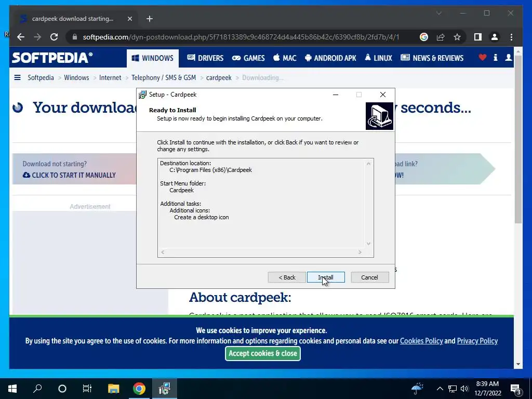Go back with the Back button

click(287, 277)
